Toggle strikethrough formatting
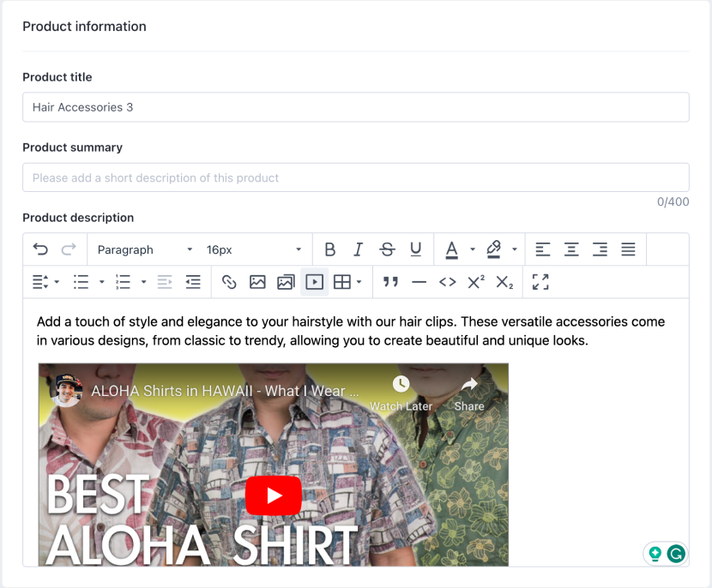The image size is (712, 588). click(388, 249)
